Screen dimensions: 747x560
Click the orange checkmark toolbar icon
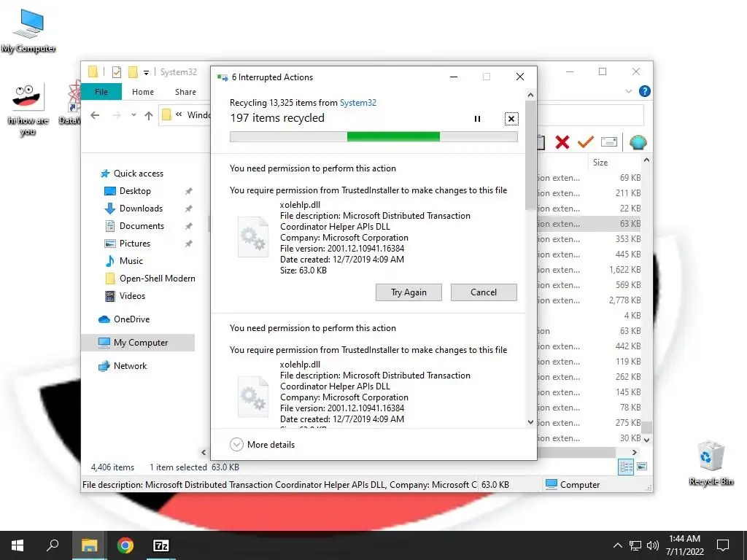coord(586,142)
